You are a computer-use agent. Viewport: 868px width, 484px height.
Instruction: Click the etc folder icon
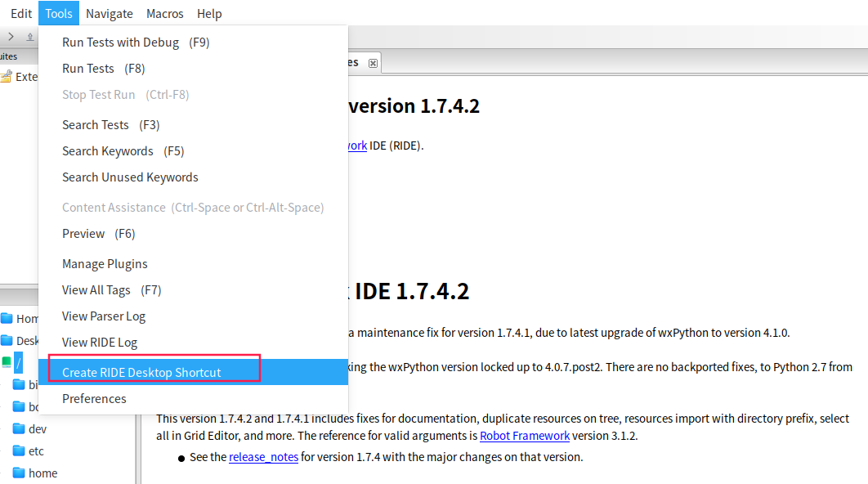(x=19, y=450)
